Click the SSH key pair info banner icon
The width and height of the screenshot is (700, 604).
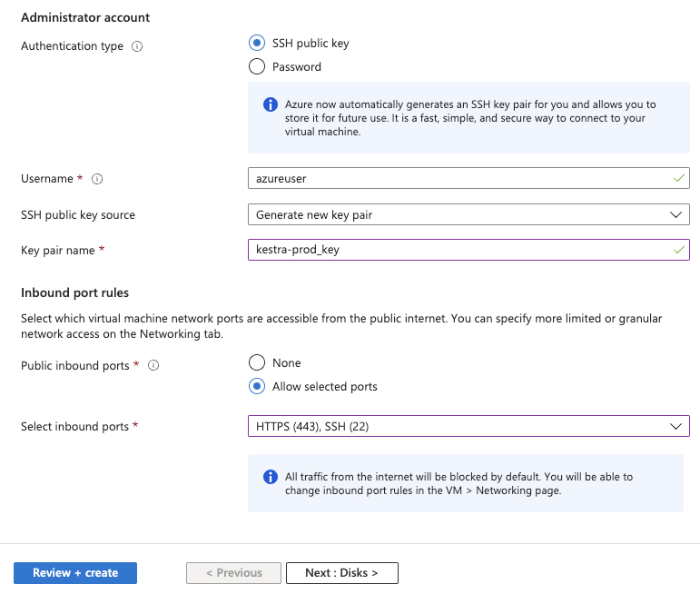tap(270, 104)
